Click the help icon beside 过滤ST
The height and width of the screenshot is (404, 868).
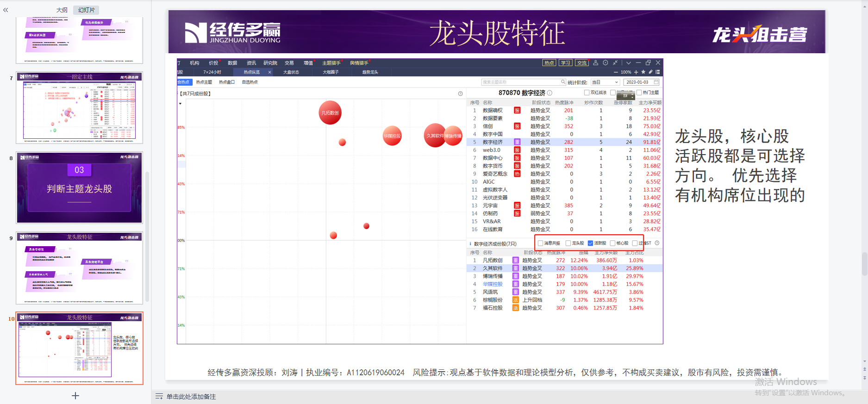click(657, 243)
